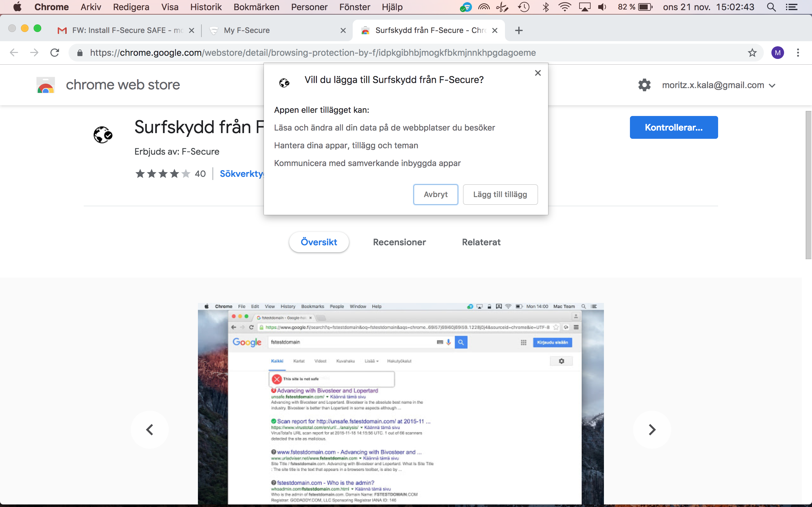Image resolution: width=812 pixels, height=507 pixels.
Task: Open the Bokmärken menu
Action: pos(256,7)
